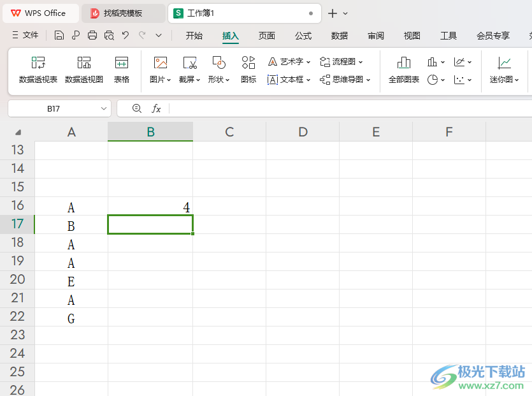Switch to the View (视图) tab
Image resolution: width=532 pixels, height=396 pixels.
point(412,36)
